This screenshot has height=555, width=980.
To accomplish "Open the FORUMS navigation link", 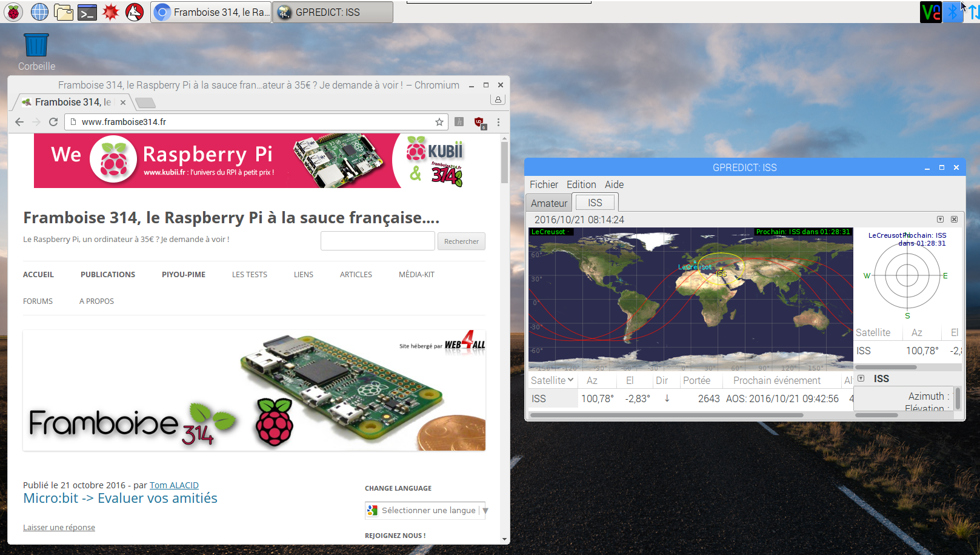I will coord(38,301).
